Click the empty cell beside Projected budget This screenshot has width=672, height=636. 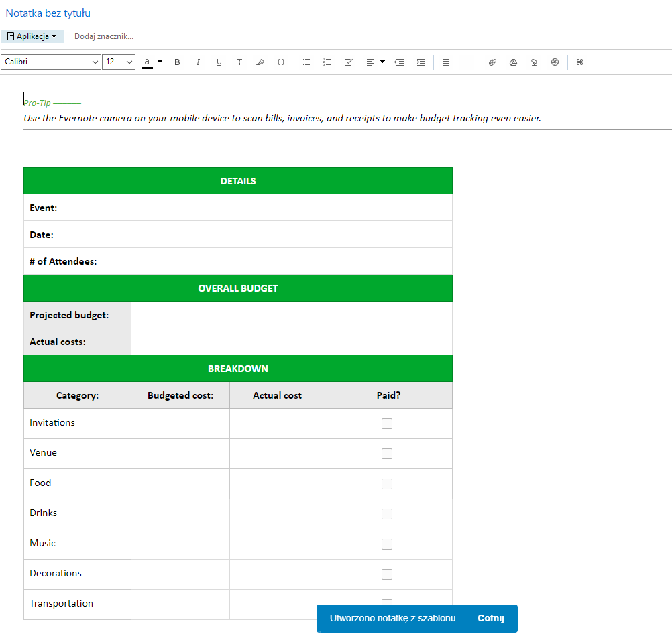click(x=292, y=315)
